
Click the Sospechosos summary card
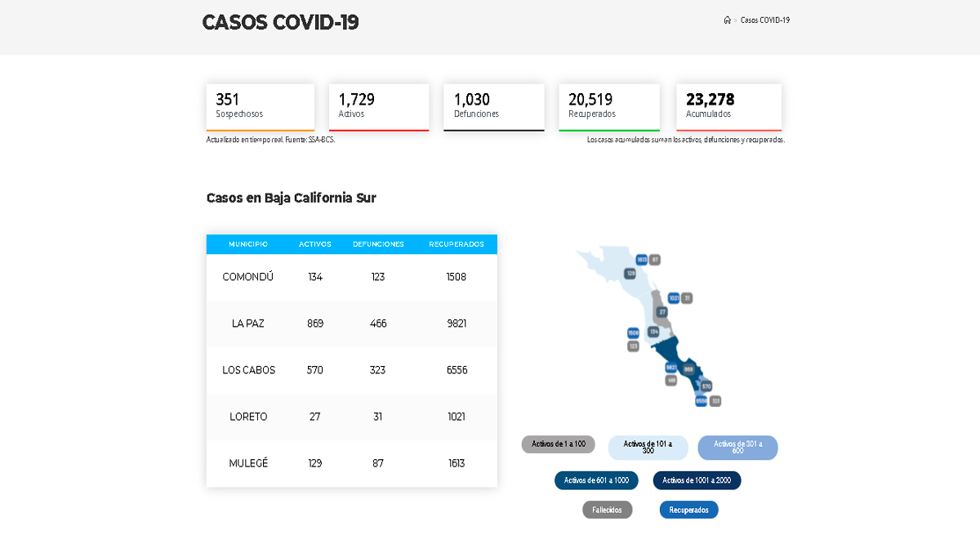coord(260,106)
